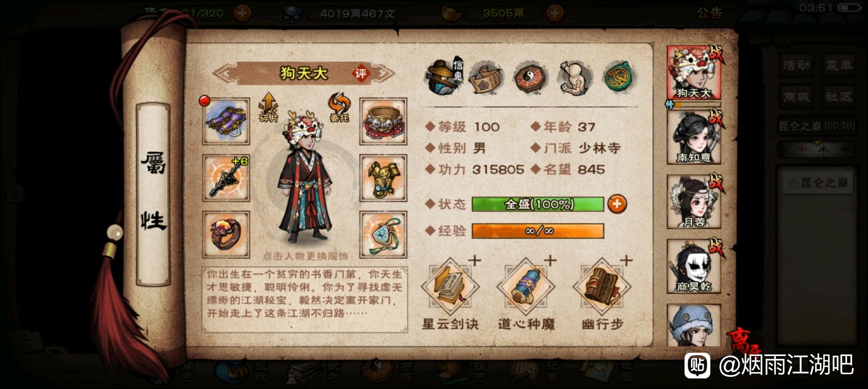The image size is (868, 389).
Task: Switch to next character with right arrow
Action: point(384,73)
